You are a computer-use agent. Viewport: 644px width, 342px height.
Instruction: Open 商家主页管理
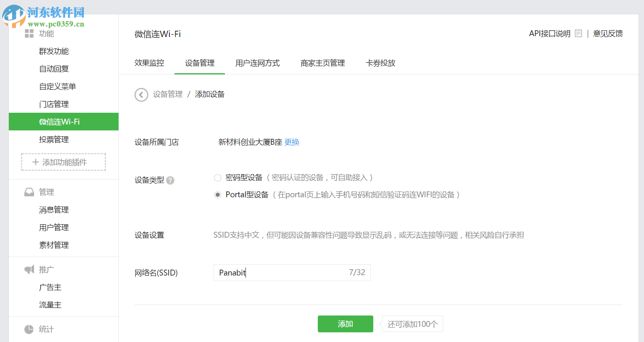click(322, 63)
